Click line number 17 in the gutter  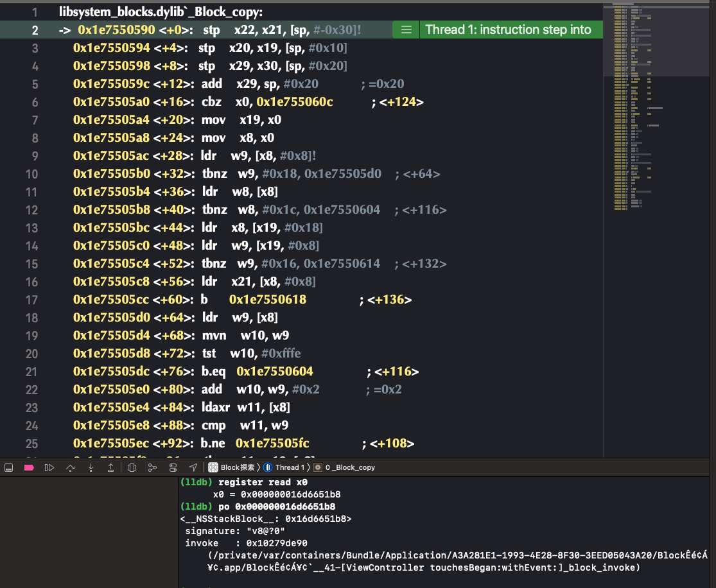32,300
